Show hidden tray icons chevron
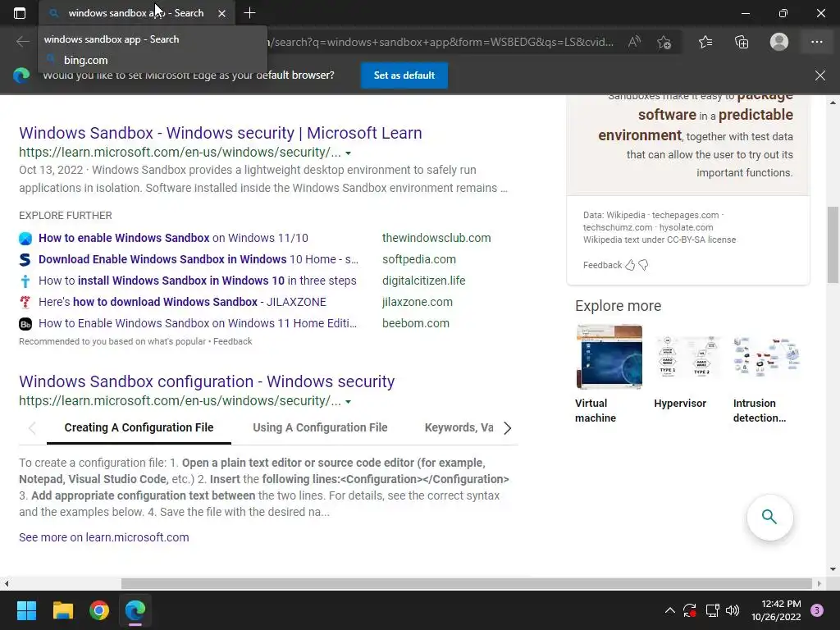The image size is (840, 630). [669, 610]
